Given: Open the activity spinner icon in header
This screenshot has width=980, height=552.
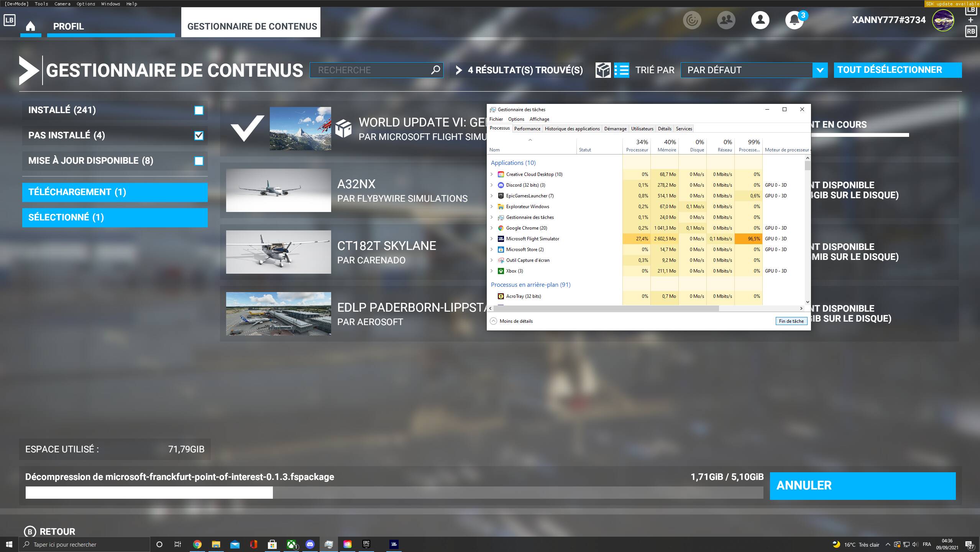Looking at the screenshot, I should tap(692, 20).
